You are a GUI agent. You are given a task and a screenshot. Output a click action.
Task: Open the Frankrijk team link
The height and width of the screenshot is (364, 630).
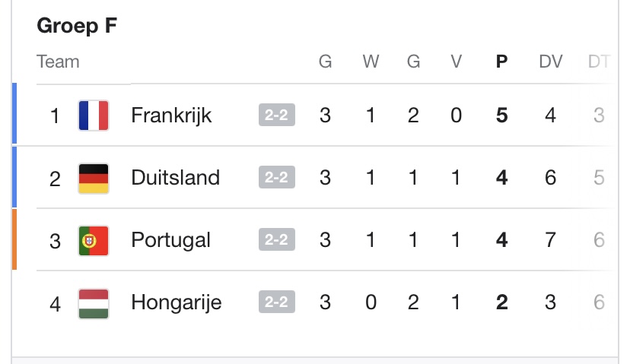(x=171, y=116)
